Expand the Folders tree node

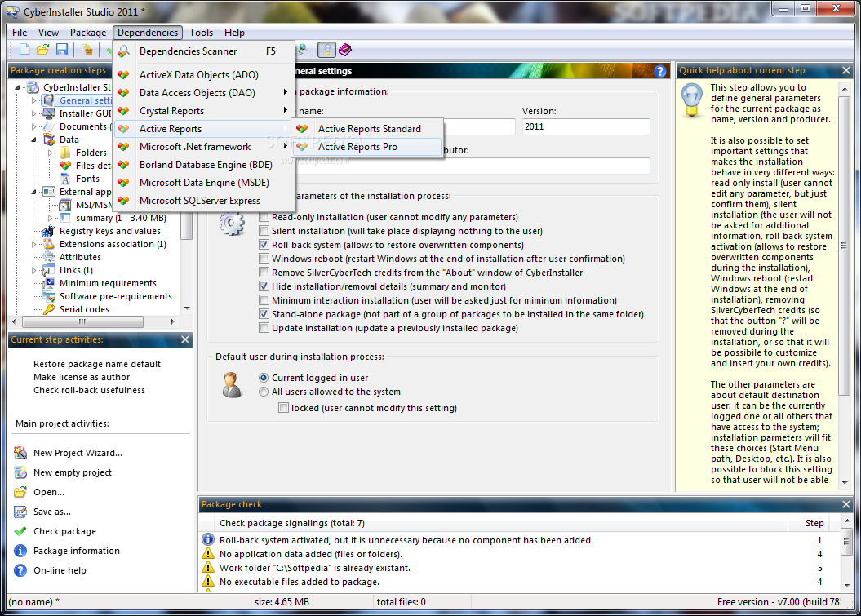[51, 153]
